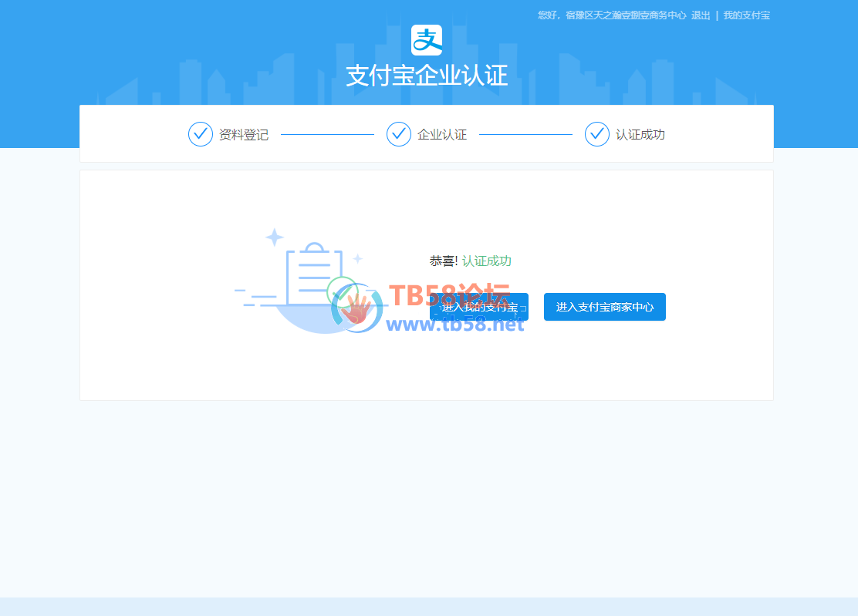The image size is (858, 616).
Task: Click the account name greeting in header
Action: click(x=612, y=15)
